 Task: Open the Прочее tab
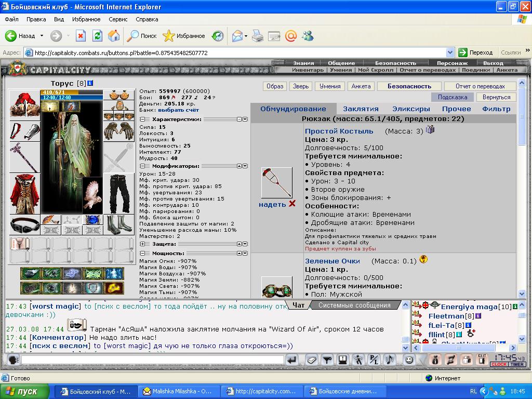pos(456,109)
